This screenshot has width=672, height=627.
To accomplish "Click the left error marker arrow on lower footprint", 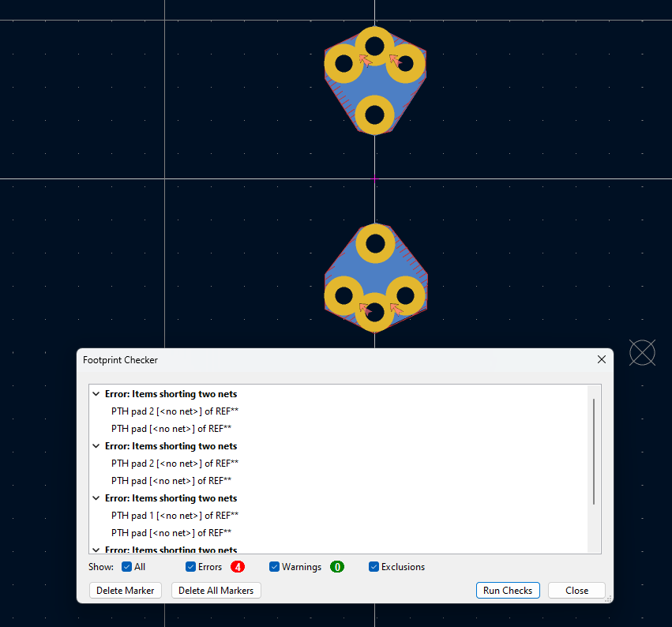I will 366,307.
